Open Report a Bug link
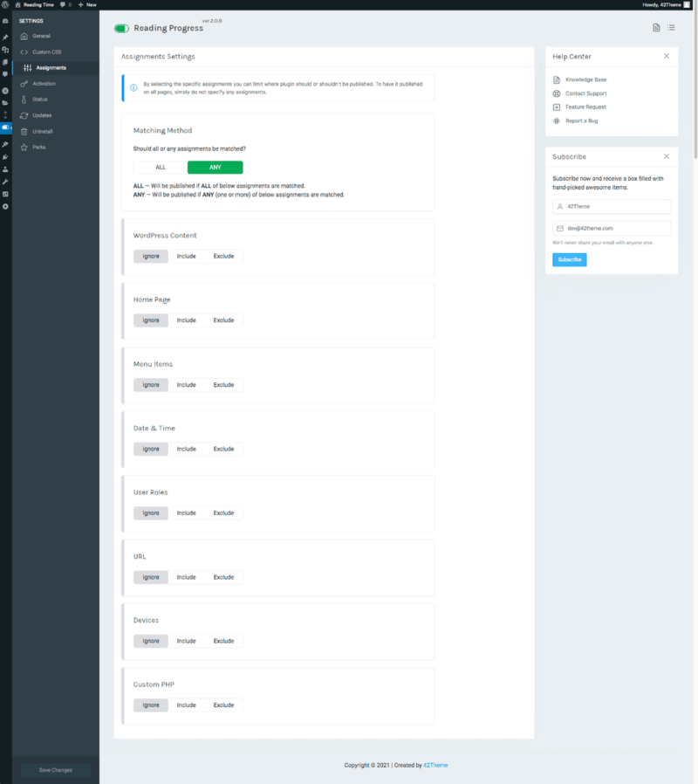Screen dimensions: 698x784 click(581, 121)
